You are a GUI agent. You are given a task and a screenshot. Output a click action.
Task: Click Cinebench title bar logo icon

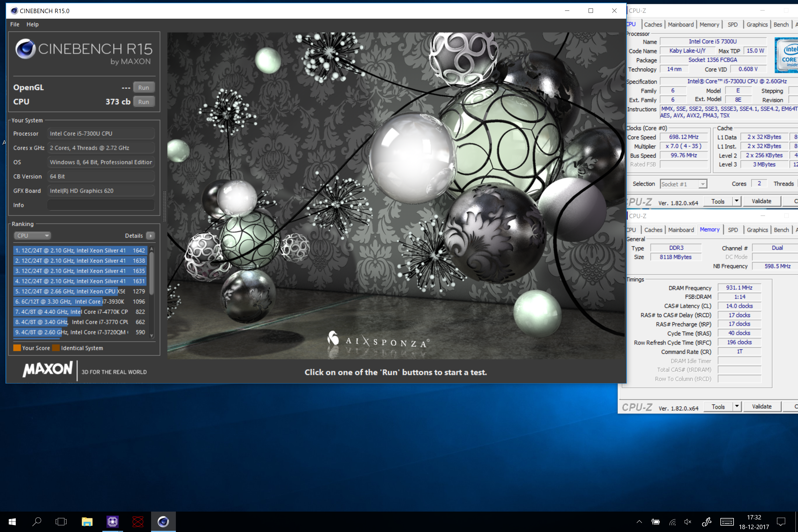point(14,11)
